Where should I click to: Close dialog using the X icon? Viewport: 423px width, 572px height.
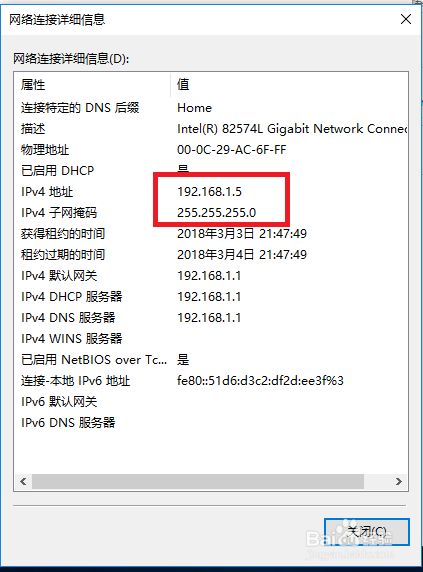(x=405, y=19)
